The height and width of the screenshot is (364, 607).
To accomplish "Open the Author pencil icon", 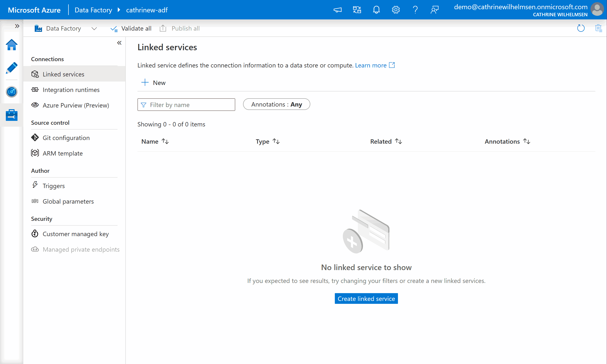I will tap(11, 68).
